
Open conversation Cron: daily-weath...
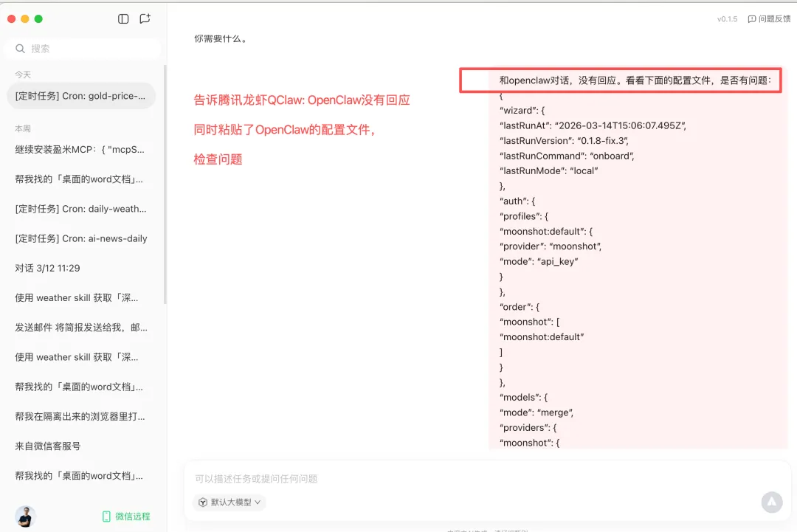[81, 209]
